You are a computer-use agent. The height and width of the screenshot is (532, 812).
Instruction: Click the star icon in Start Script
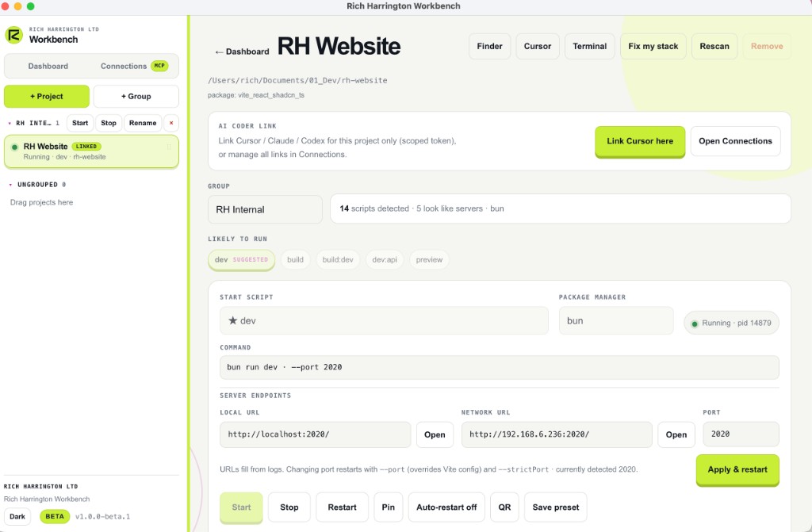point(233,320)
